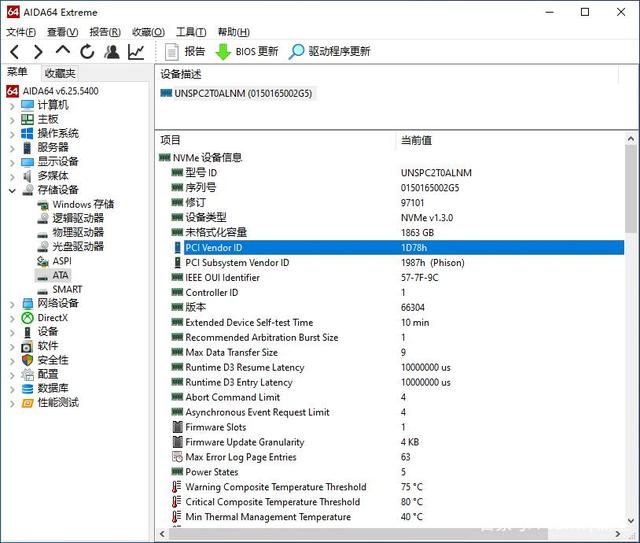The image size is (640, 543).
Task: Expand the 服务器 tree node
Action: (12, 148)
